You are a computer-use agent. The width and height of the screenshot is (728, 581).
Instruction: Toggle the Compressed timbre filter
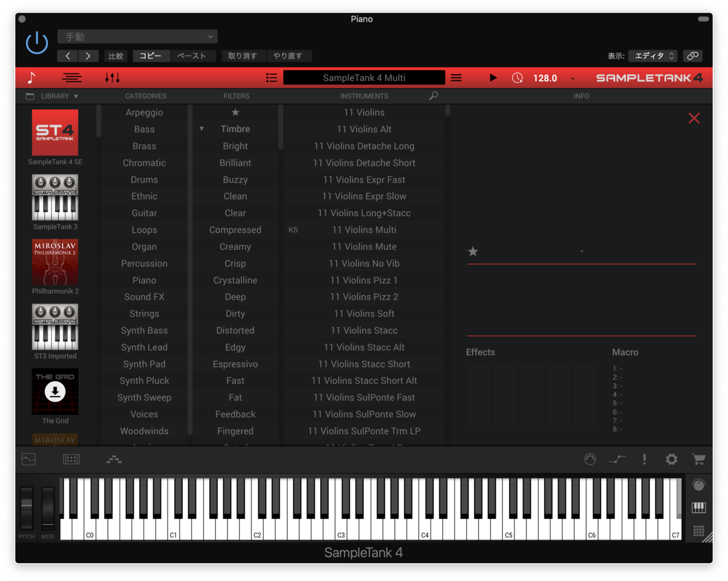click(235, 230)
